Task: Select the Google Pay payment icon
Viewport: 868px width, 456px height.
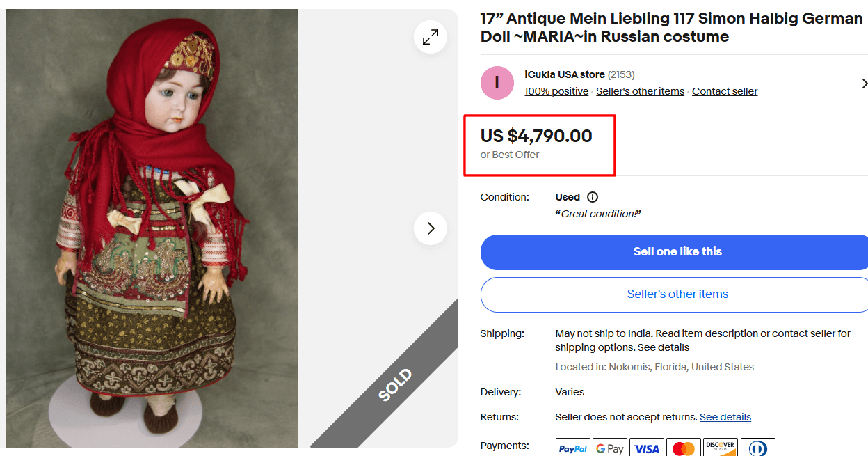Action: point(610,447)
